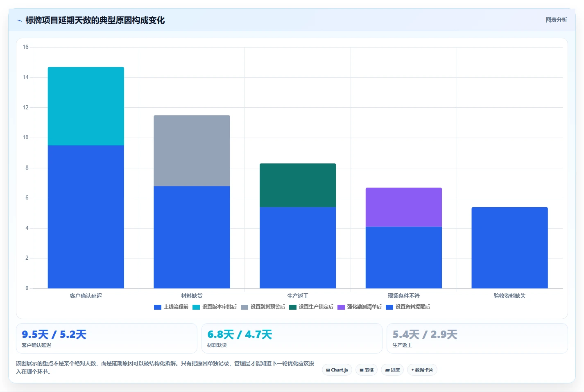The height and width of the screenshot is (392, 584).
Task: Click the gray swatch of 设置到货预警后
Action: click(244, 307)
